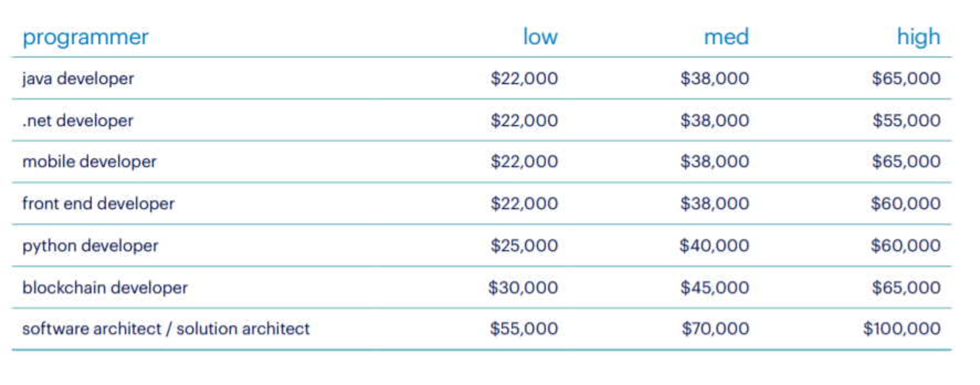Image resolution: width=980 pixels, height=385 pixels.
Task: Click blockchain developer's $45,000 med value
Action: (715, 287)
